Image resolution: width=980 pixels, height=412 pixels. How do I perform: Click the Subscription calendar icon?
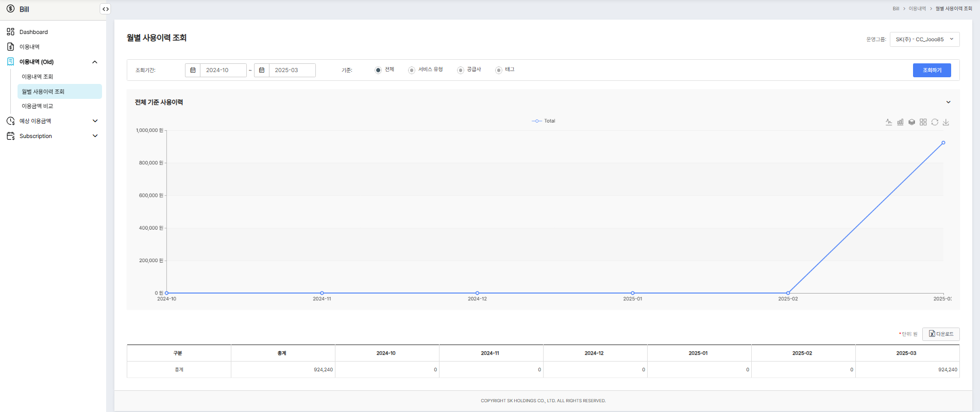(10, 136)
